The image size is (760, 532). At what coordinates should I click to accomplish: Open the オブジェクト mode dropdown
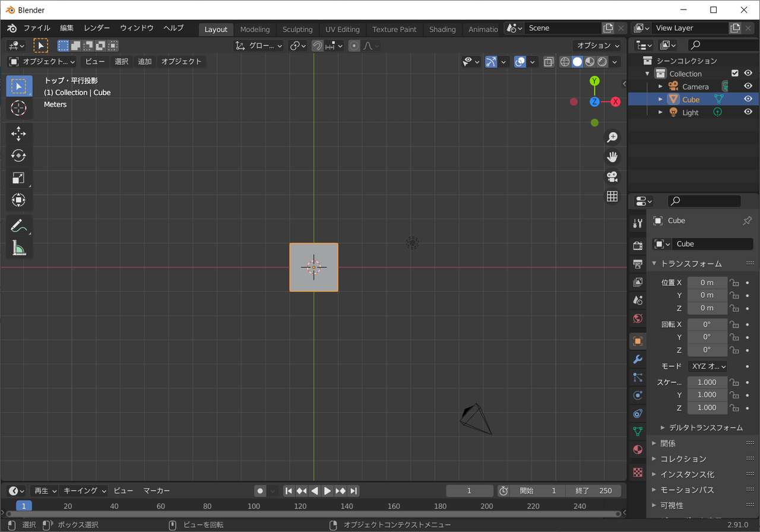pyautogui.click(x=42, y=61)
